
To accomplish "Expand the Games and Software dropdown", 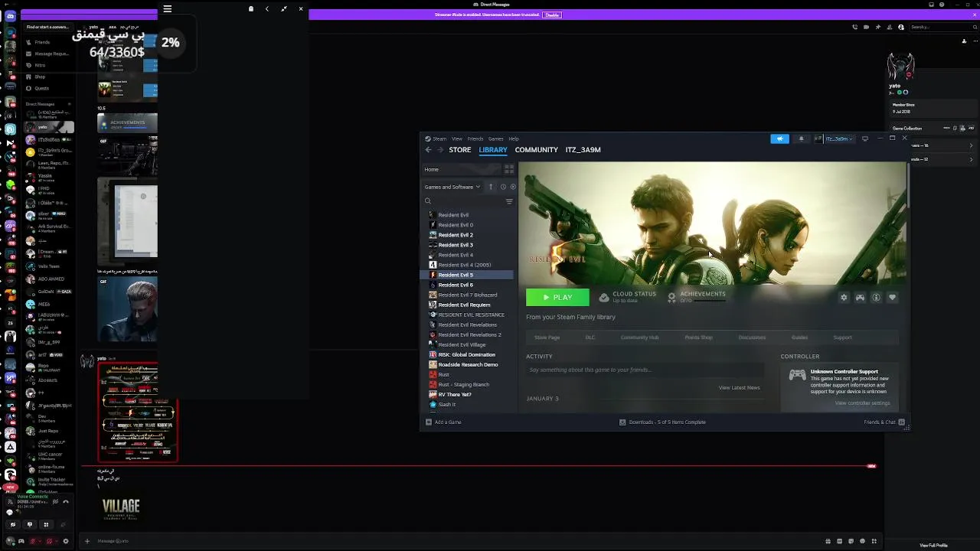I will [x=452, y=187].
